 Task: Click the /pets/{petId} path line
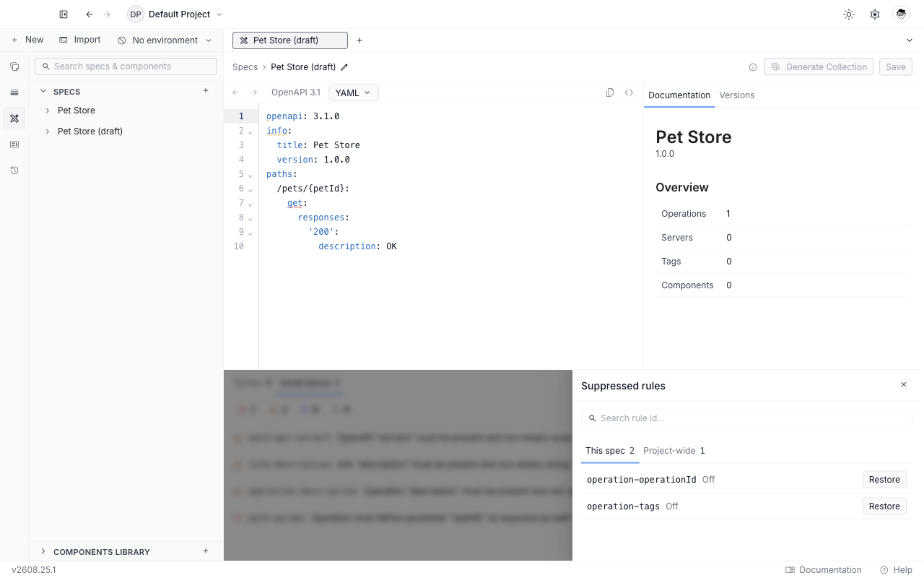(313, 189)
